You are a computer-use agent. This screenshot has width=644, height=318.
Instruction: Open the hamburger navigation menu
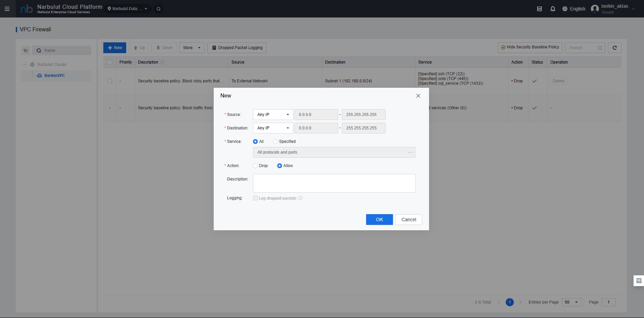pyautogui.click(x=7, y=8)
